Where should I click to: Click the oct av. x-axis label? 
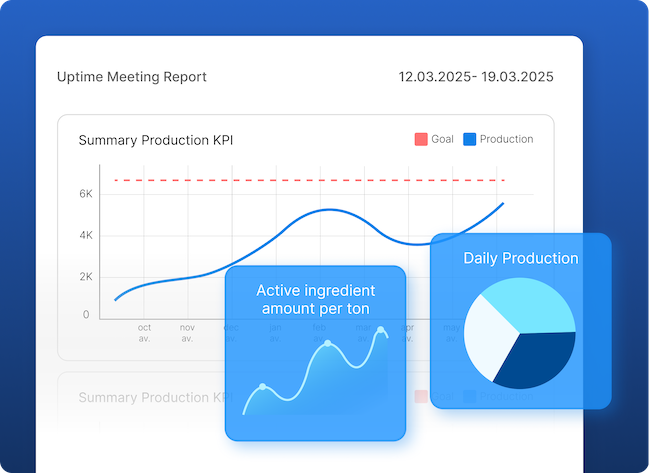click(144, 332)
